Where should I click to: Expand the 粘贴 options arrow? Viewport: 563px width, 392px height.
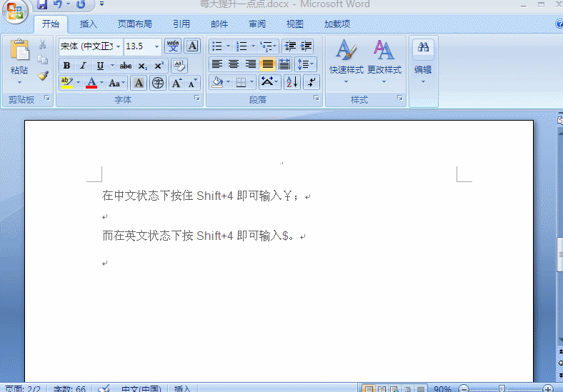[x=19, y=83]
